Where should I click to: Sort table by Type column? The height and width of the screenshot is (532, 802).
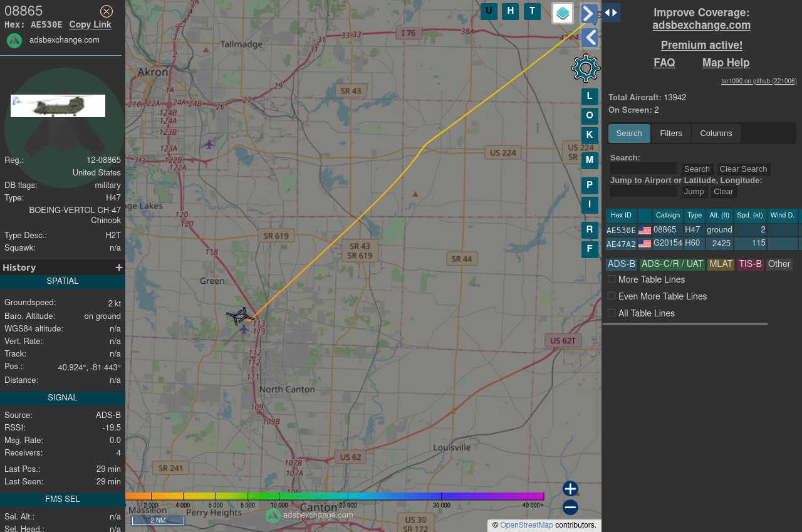pos(694,216)
